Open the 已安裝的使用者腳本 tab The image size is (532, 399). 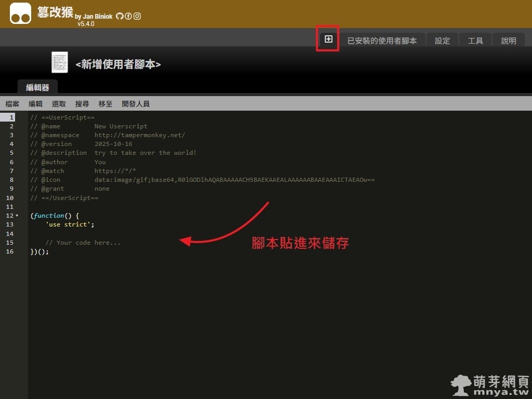click(x=382, y=41)
